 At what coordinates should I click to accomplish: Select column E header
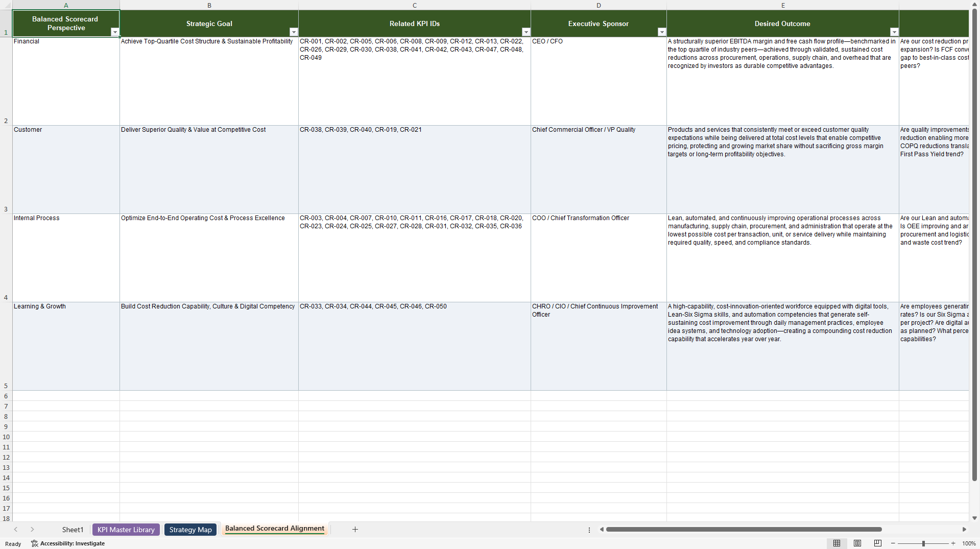[783, 5]
